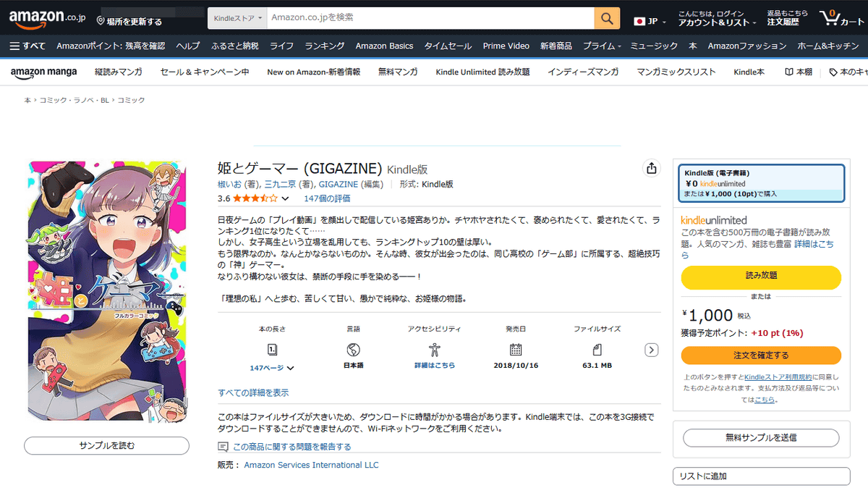
Task: Click the next arrow in book details carousel
Action: tap(651, 350)
